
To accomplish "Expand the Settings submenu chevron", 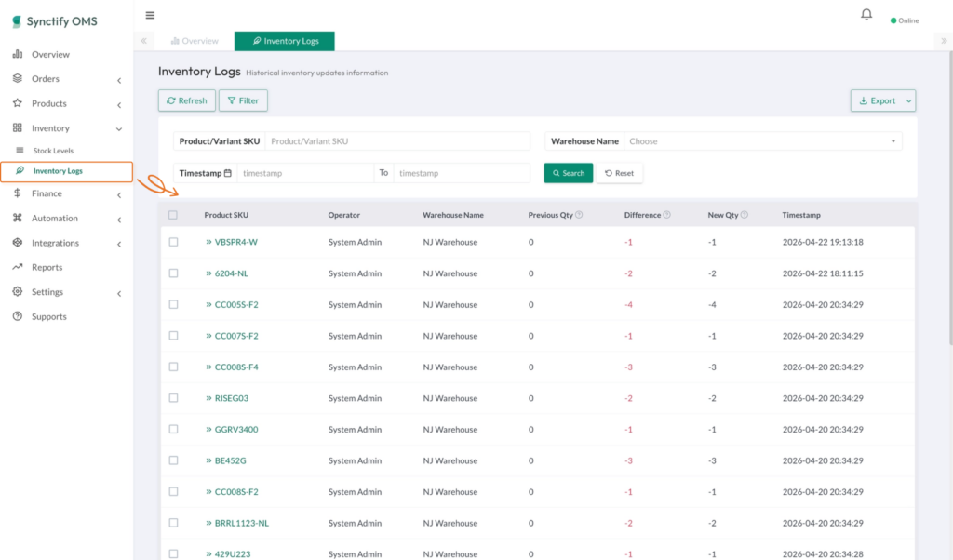I will click(x=119, y=293).
